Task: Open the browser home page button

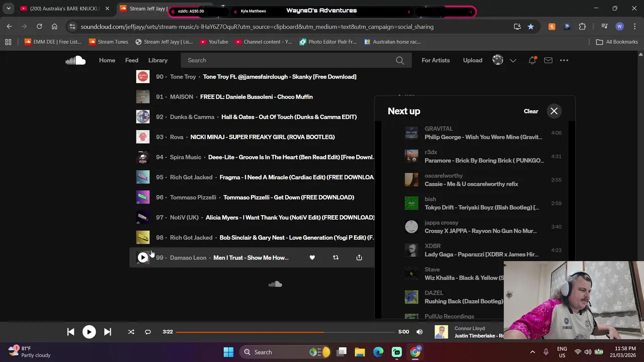Action: pos(54,27)
